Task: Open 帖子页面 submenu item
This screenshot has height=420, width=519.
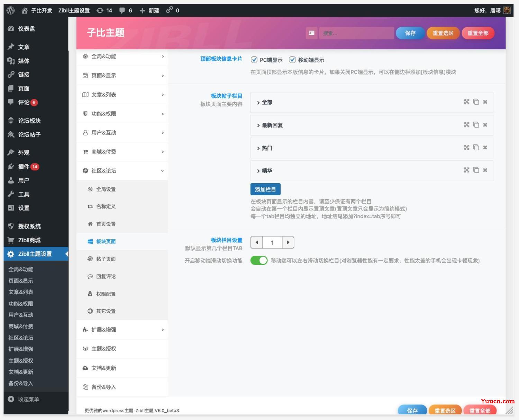Action: click(122, 259)
